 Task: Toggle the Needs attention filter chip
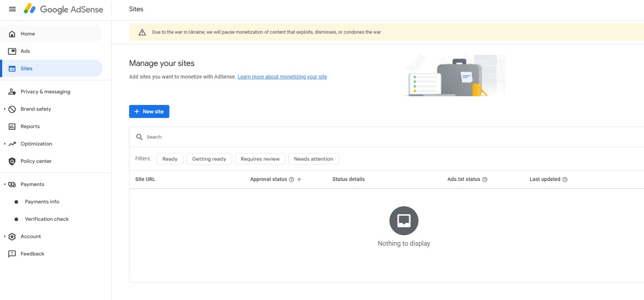pyautogui.click(x=314, y=159)
